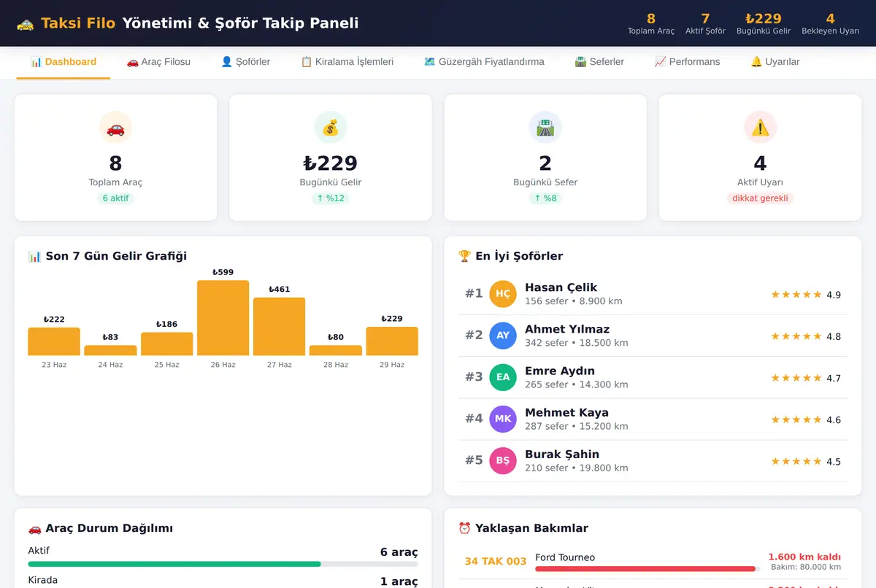The image size is (876, 588).
Task: Click the 27 Haz bar labeled ₺461
Action: [x=279, y=327]
